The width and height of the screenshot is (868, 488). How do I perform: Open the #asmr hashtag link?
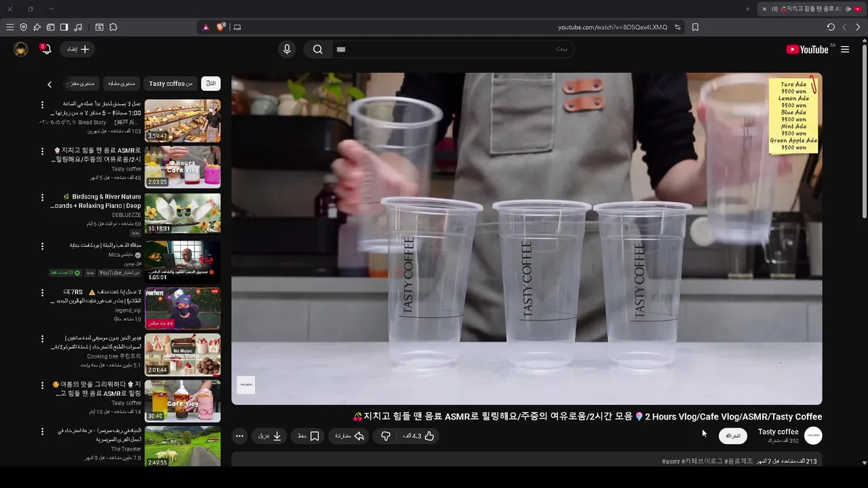click(x=671, y=462)
